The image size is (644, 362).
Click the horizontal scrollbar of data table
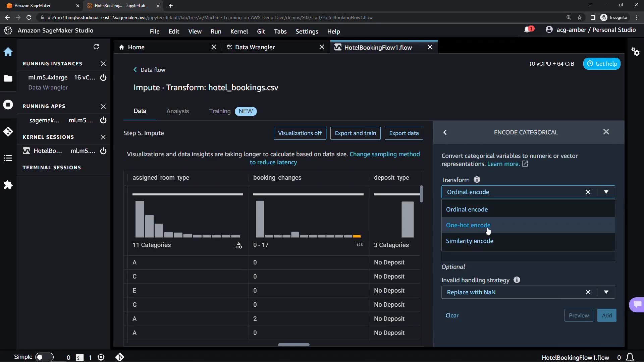[x=293, y=345]
